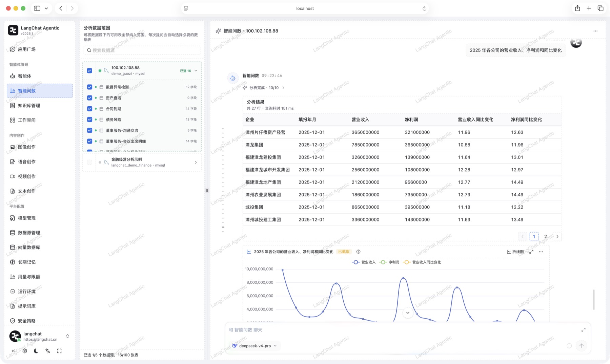Toggle the 净利润 legend series
610x364 pixels.
click(389, 262)
